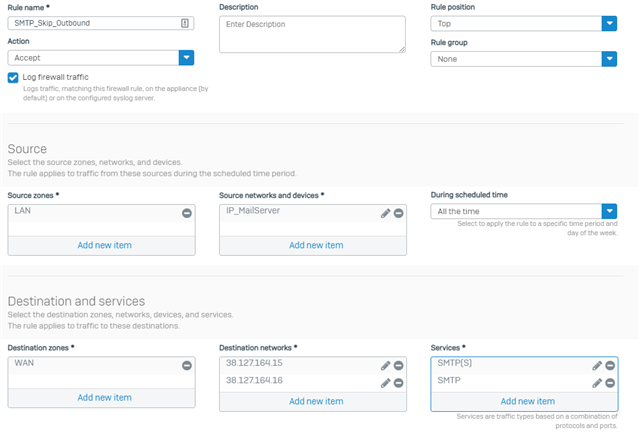Click the Rule name input field
The width and height of the screenshot is (640, 439).
tap(101, 23)
